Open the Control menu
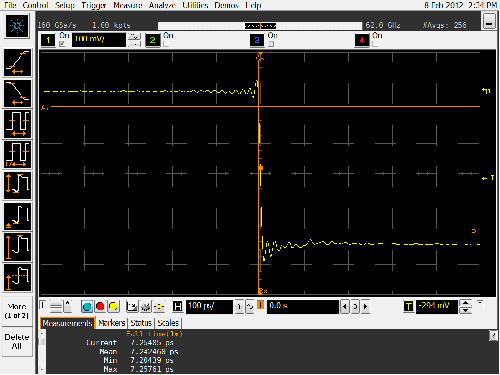Image resolution: width=500 pixels, height=375 pixels. [35, 5]
